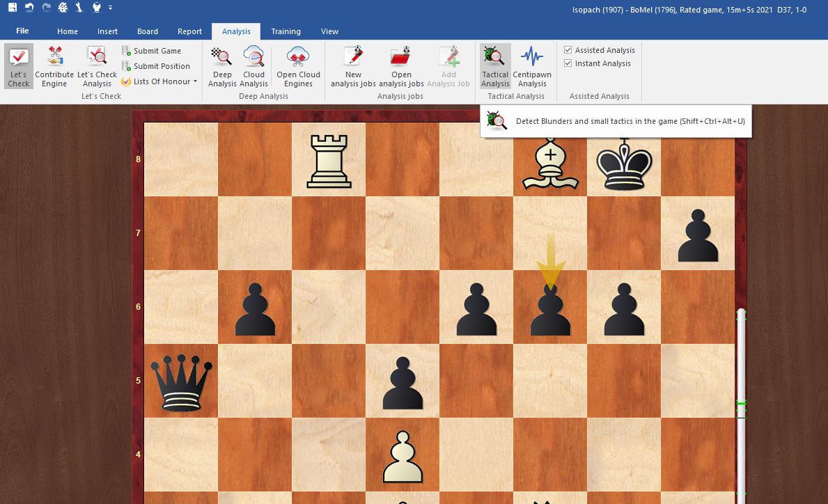Disable the Assisted Analysis checkbox
The height and width of the screenshot is (504, 828).
(x=569, y=49)
